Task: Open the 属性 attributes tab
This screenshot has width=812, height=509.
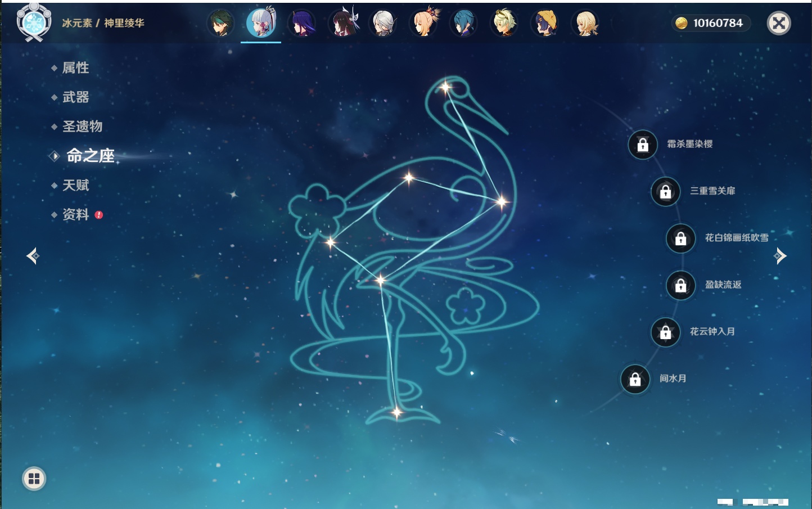Action: [x=75, y=68]
